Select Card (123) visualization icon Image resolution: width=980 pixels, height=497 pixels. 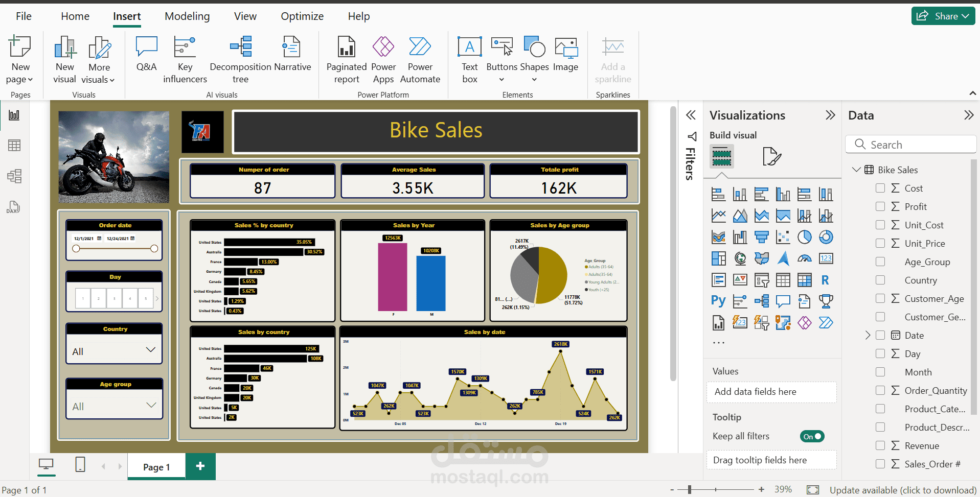pyautogui.click(x=826, y=258)
